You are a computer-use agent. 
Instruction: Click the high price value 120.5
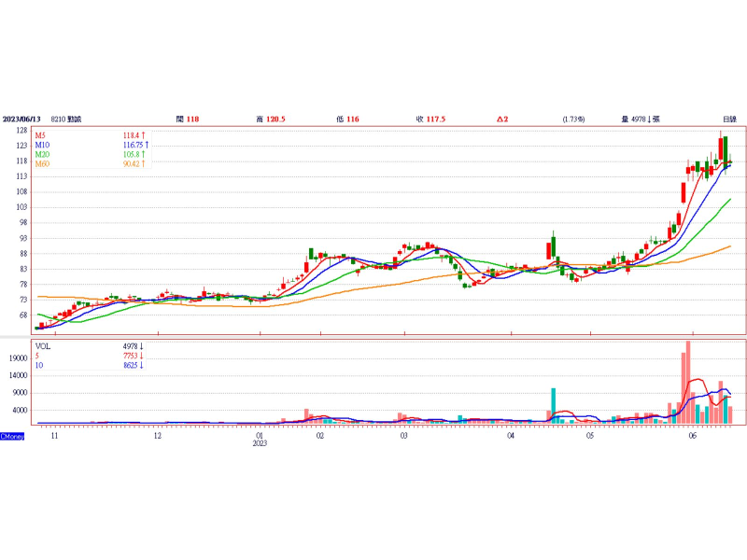(x=275, y=119)
